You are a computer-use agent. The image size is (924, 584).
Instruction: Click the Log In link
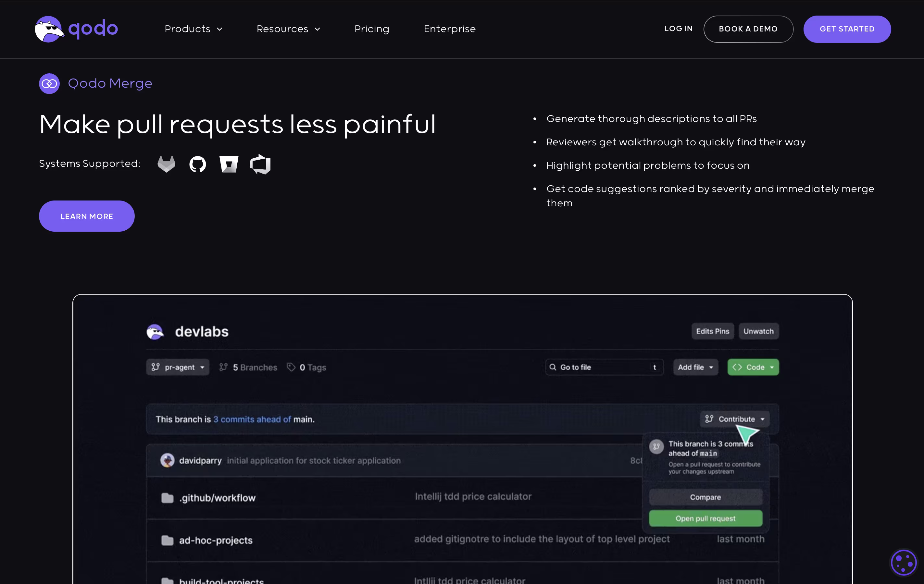[x=678, y=29]
